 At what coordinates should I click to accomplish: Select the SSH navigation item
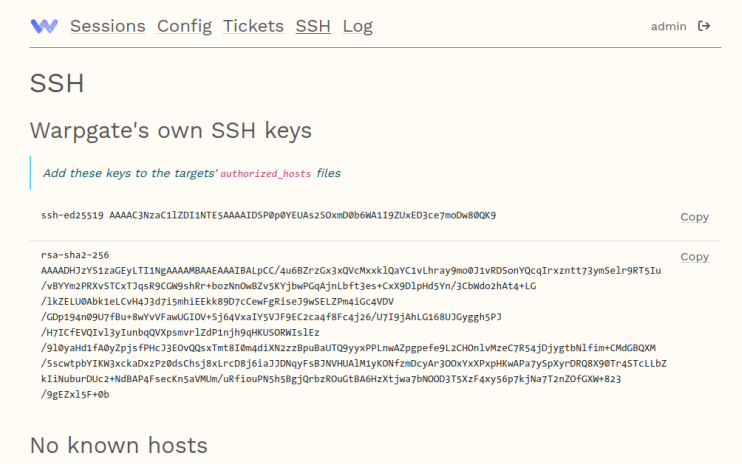(x=313, y=26)
